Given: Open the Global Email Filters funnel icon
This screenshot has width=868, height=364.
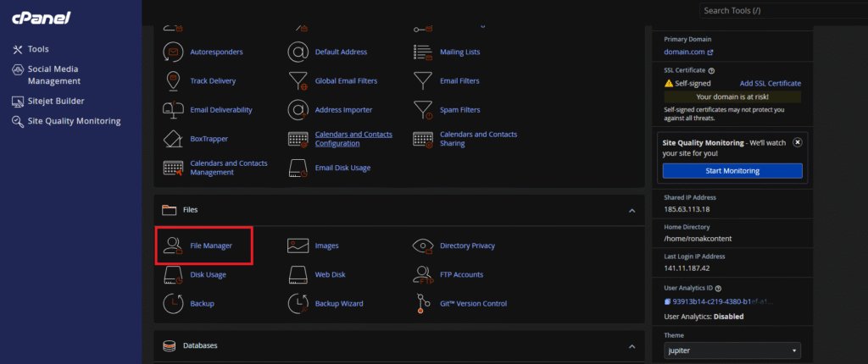Looking at the screenshot, I should (x=298, y=81).
